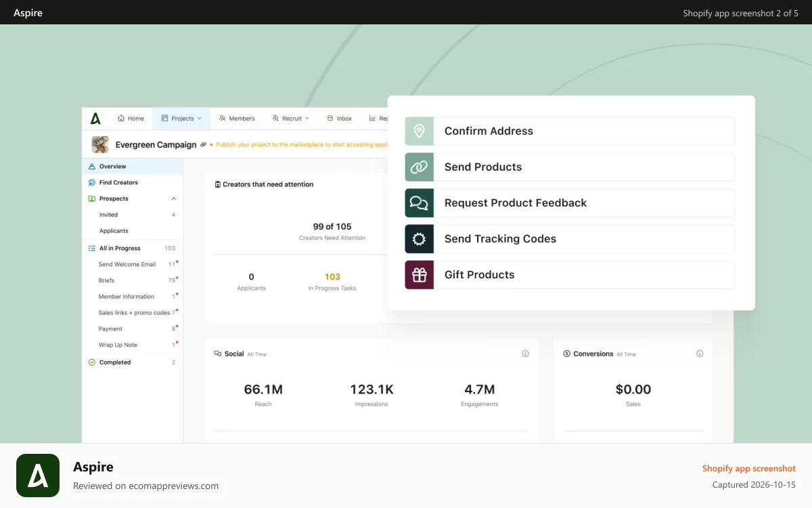Open the Send Welcome Email stage
812x508 pixels.
pos(133,264)
